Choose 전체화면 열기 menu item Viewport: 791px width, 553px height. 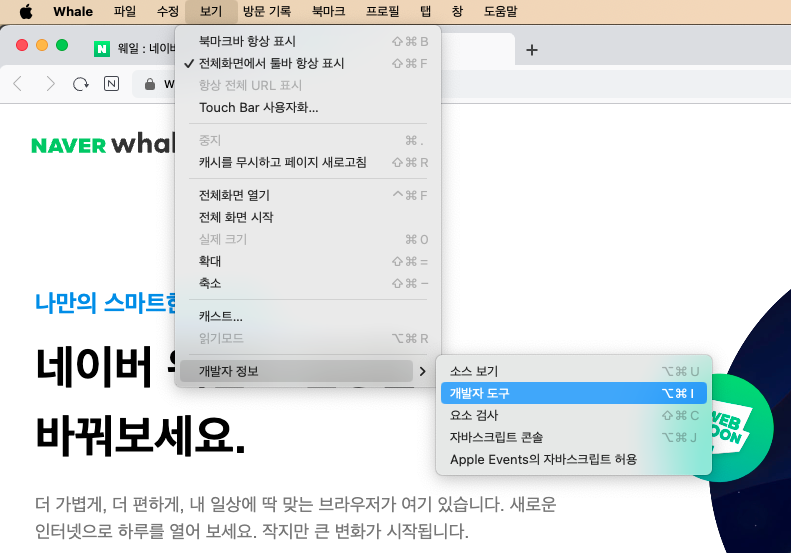point(308,195)
